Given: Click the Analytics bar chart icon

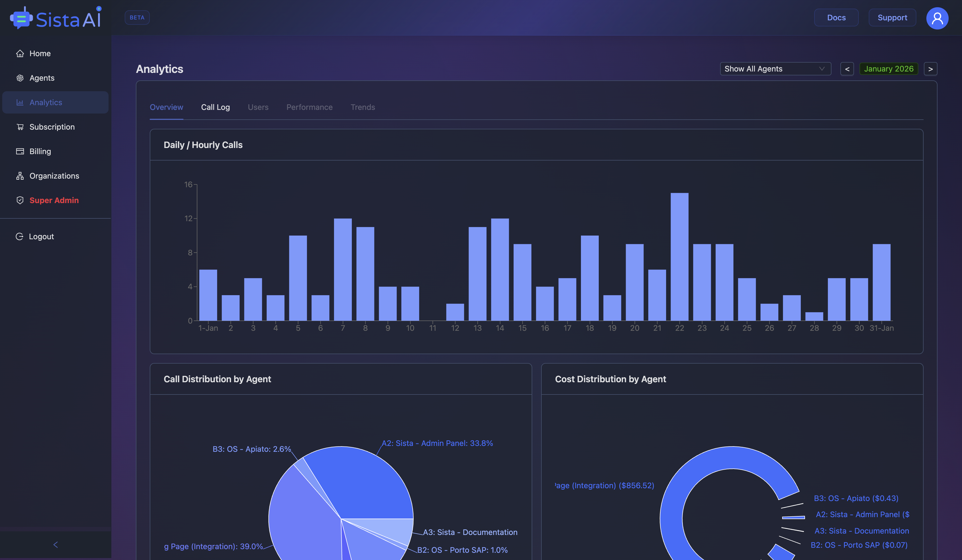Looking at the screenshot, I should pos(20,102).
